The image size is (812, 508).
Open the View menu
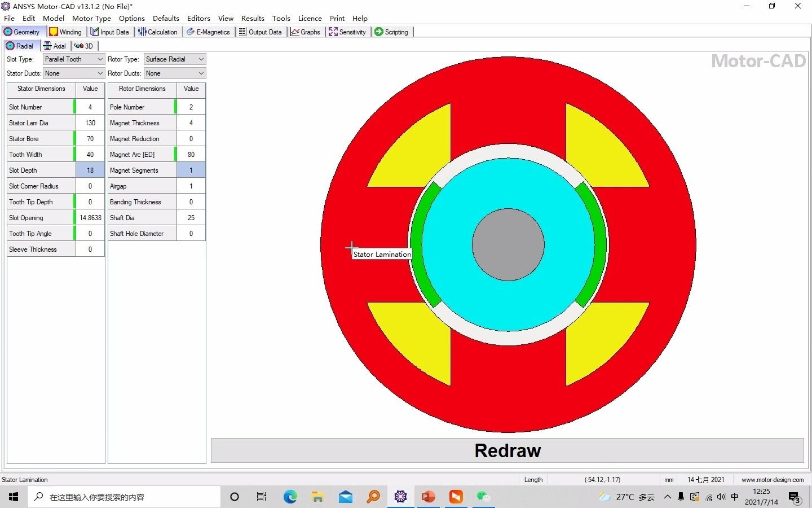tap(226, 18)
